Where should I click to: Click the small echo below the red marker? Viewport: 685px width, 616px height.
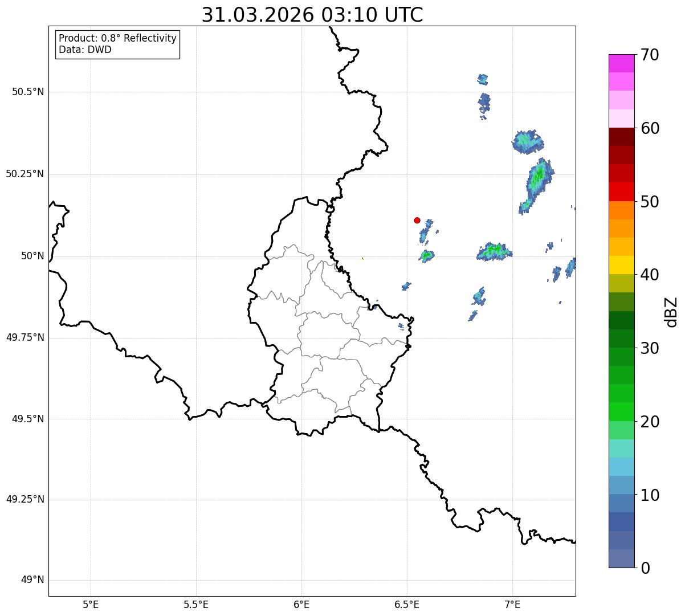pyautogui.click(x=426, y=230)
